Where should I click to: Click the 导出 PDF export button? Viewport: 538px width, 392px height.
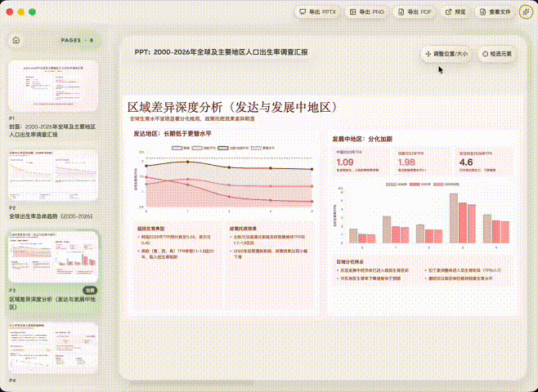[x=415, y=12]
